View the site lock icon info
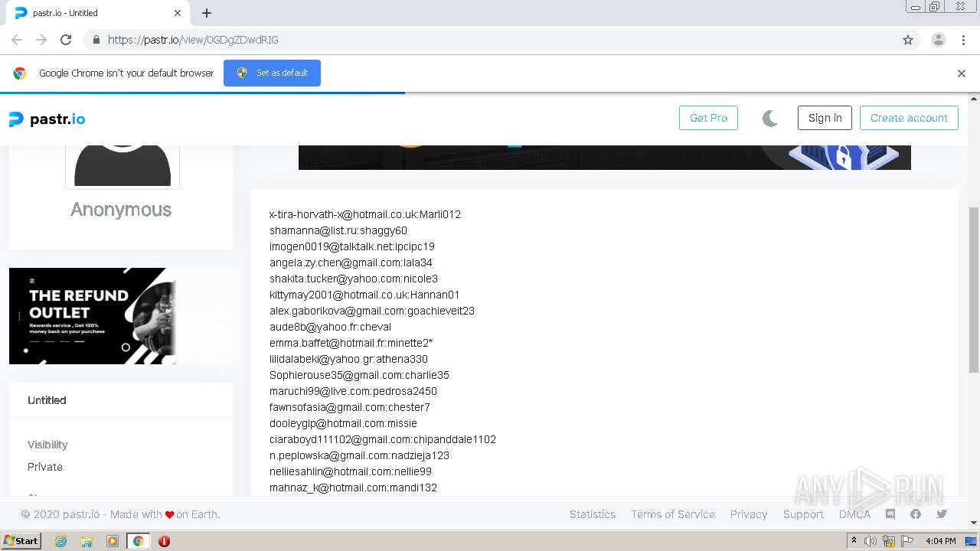The image size is (980, 551). coord(96,40)
